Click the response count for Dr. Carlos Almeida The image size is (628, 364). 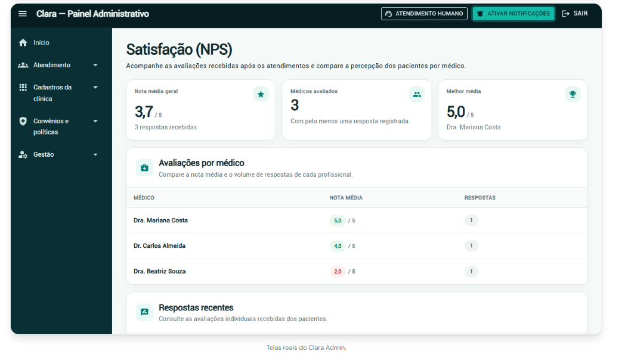[471, 245]
